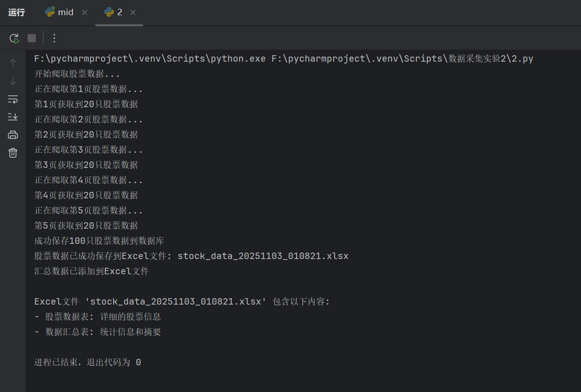Click the 进程已结束 exit code line
The image size is (581, 392).
(x=87, y=363)
